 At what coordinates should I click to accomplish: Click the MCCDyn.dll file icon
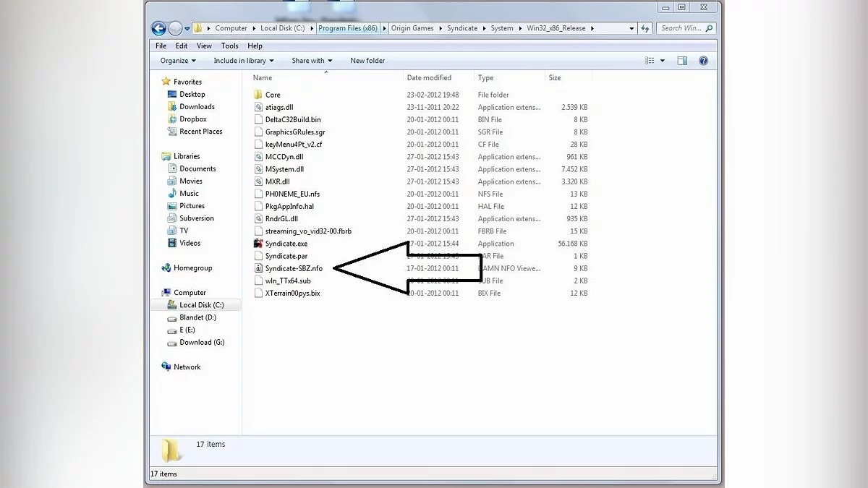[x=259, y=157]
